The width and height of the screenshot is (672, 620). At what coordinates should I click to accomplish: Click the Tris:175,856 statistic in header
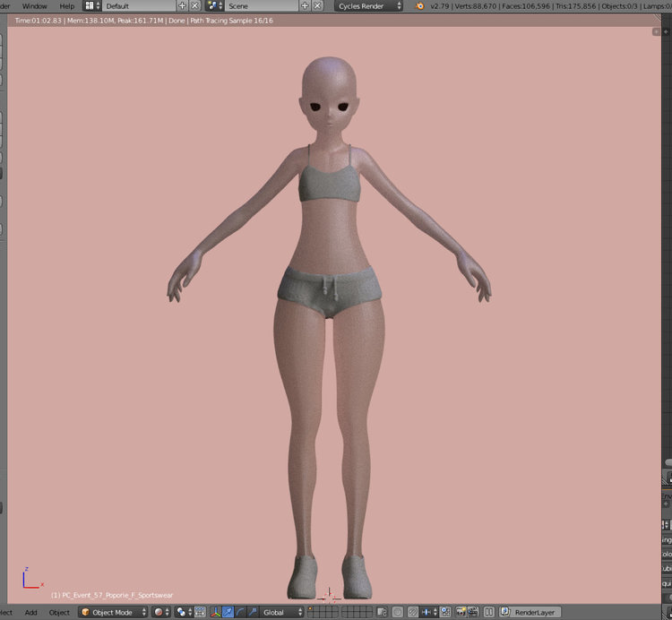[576, 6]
